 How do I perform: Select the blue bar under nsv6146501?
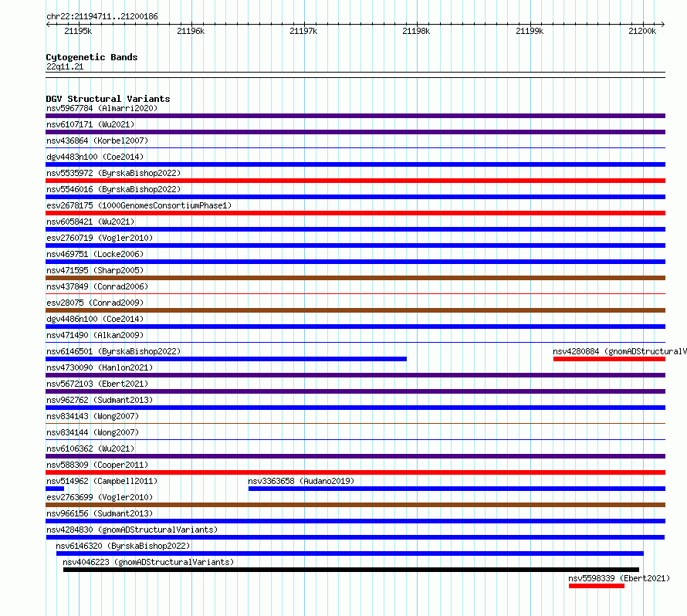pos(226,359)
